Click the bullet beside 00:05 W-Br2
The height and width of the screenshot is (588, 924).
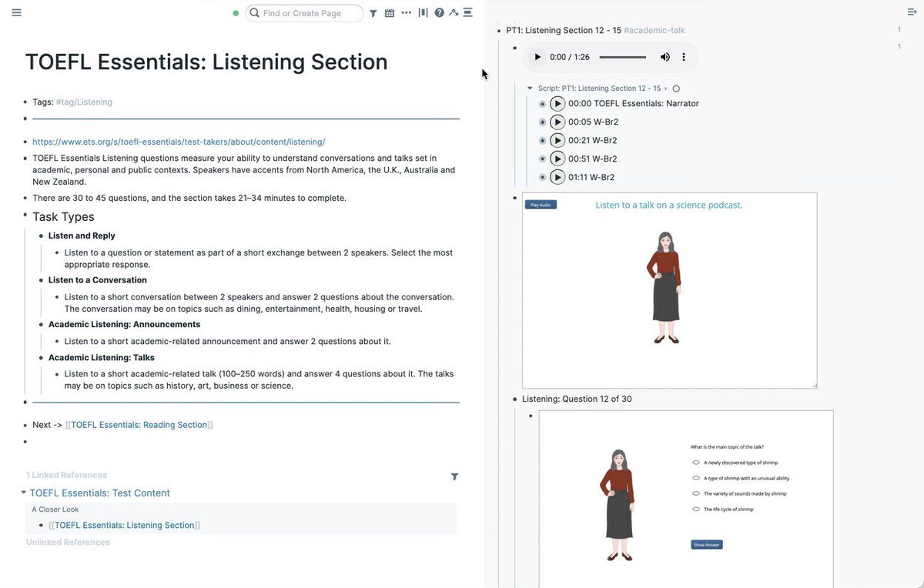542,122
